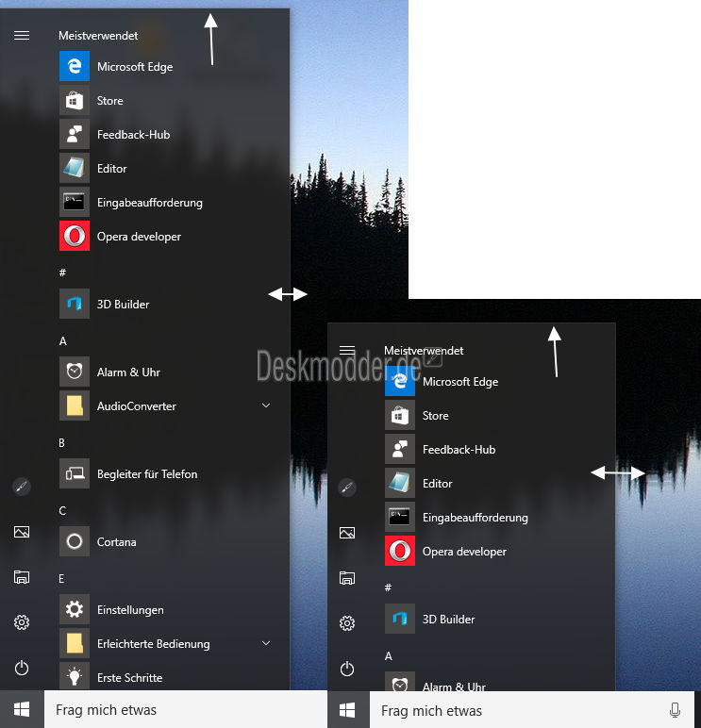This screenshot has width=701, height=728.
Task: Launch Begleiter für Telefon app
Action: (x=146, y=474)
